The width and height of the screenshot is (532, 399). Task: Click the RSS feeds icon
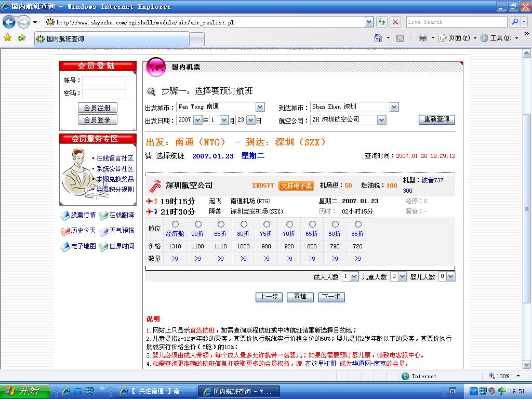click(400, 38)
